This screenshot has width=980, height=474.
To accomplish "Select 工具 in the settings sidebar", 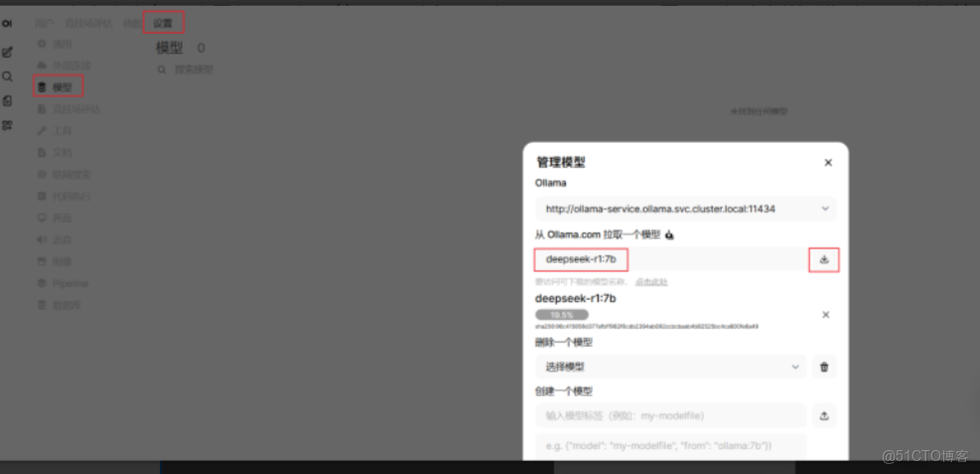I will tap(55, 131).
